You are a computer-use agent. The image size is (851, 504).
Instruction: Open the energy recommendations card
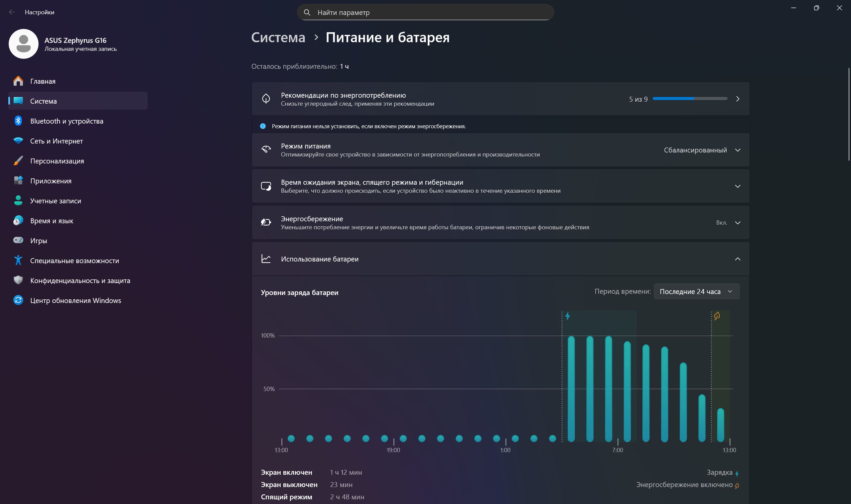coord(500,99)
